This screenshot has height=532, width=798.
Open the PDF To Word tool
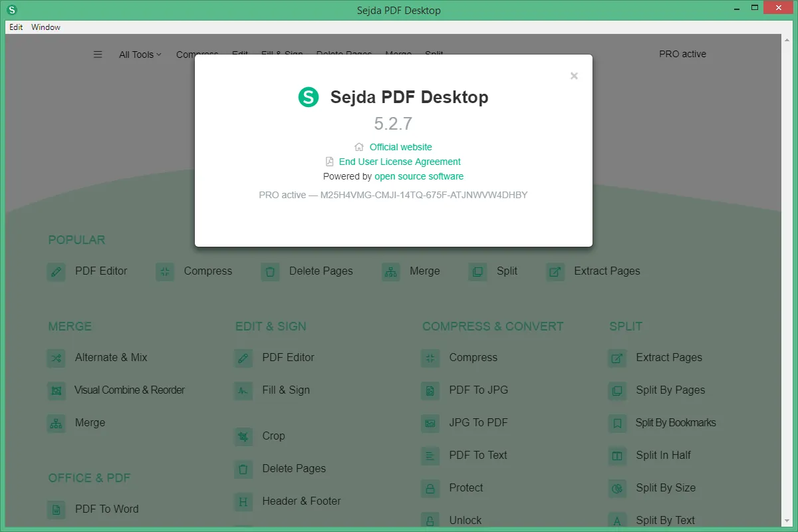(107, 509)
